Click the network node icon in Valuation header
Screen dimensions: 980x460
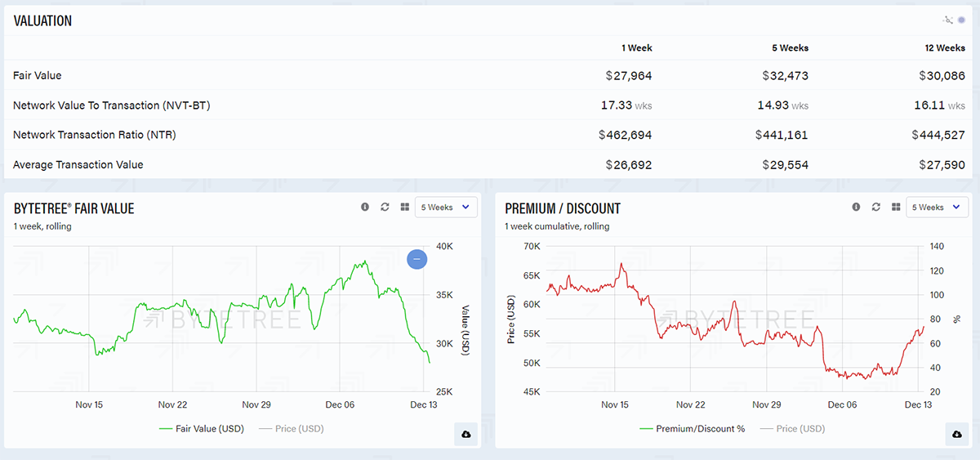pos(947,20)
